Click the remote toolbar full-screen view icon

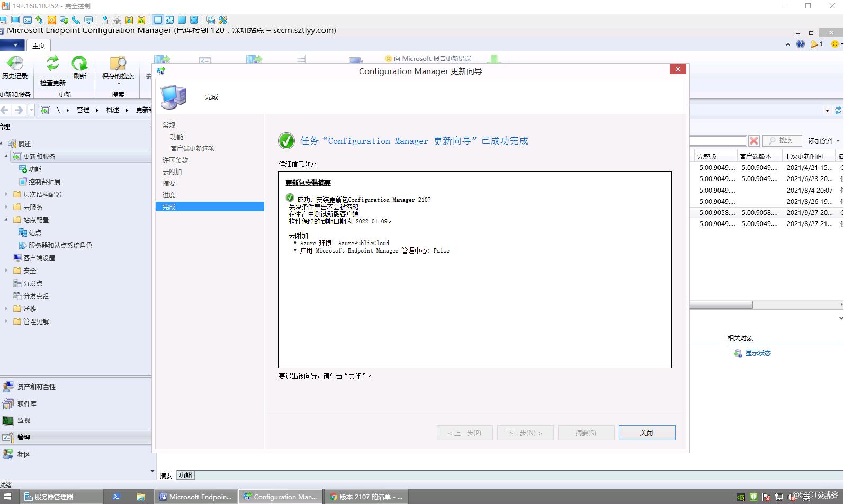(169, 20)
